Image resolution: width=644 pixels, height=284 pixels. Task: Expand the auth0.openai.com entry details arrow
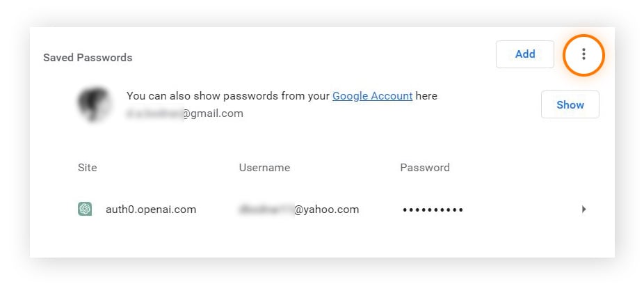(584, 209)
